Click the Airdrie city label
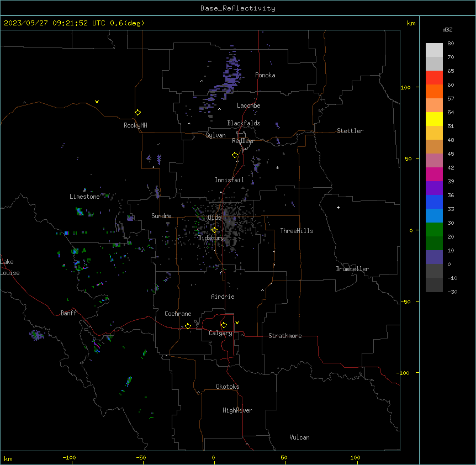This screenshot has height=465, width=476. tap(223, 297)
